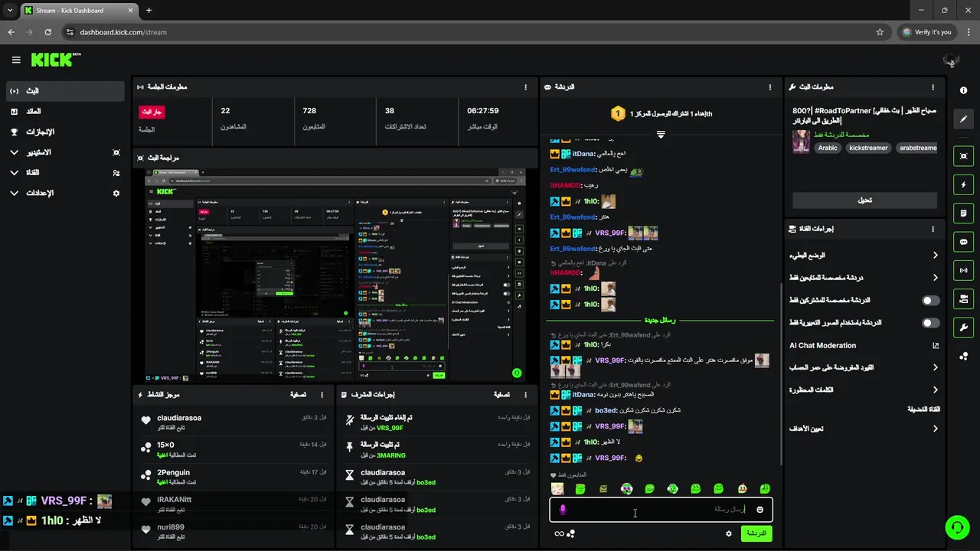Click تصفية filter in moderator actions
This screenshot has width=980, height=551.
[501, 395]
